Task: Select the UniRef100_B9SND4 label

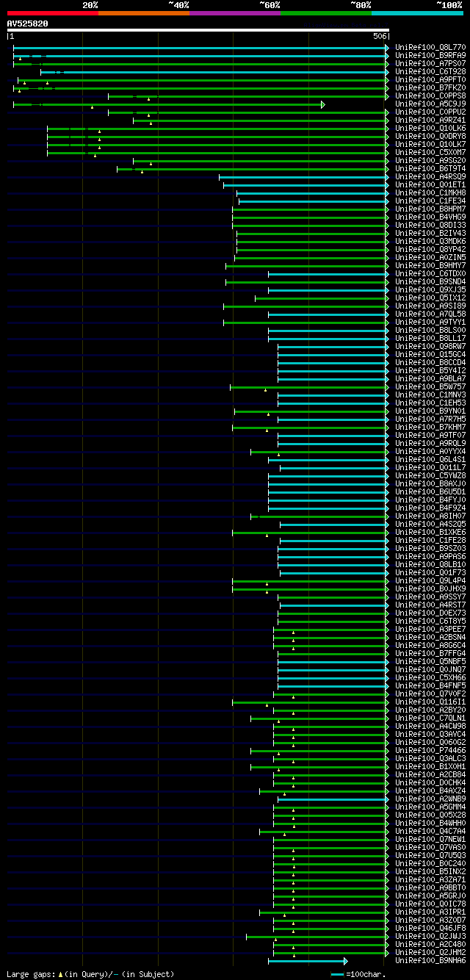Action: (x=430, y=282)
